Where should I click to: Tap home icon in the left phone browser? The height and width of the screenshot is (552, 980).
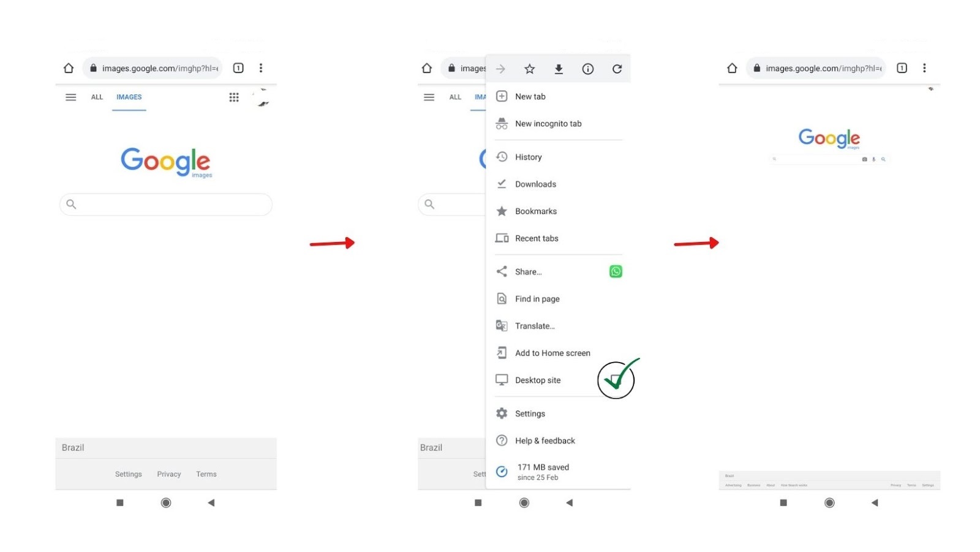tap(69, 68)
